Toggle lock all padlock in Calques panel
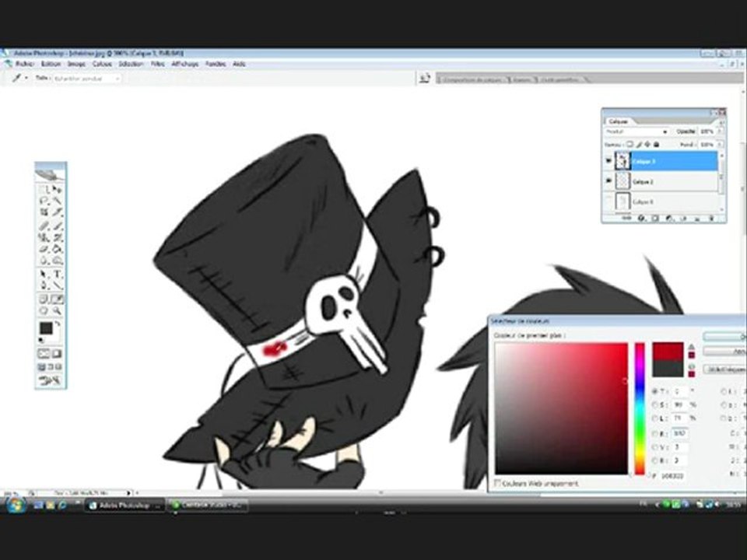This screenshot has width=747, height=560. (657, 145)
